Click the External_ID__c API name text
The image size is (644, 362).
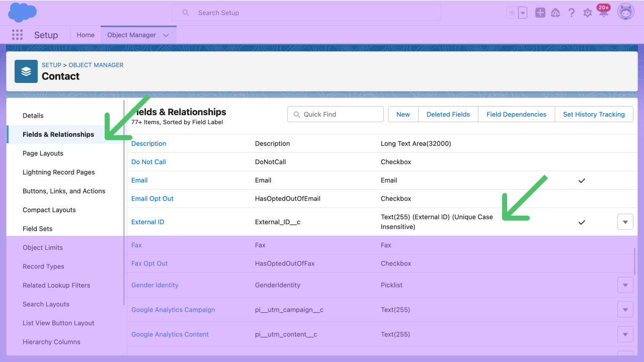pos(278,222)
